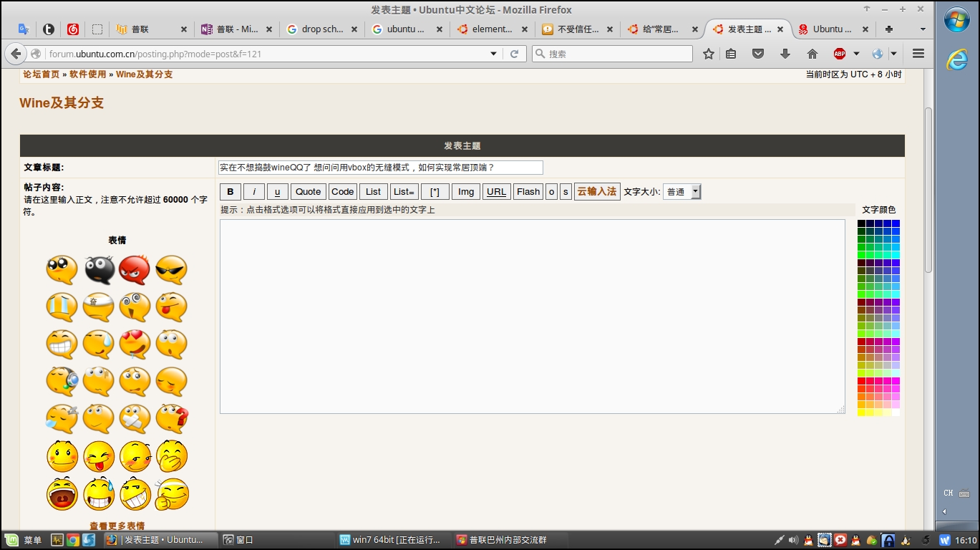Insert the blushing round face emoticon
This screenshot has height=550, width=980.
(62, 456)
